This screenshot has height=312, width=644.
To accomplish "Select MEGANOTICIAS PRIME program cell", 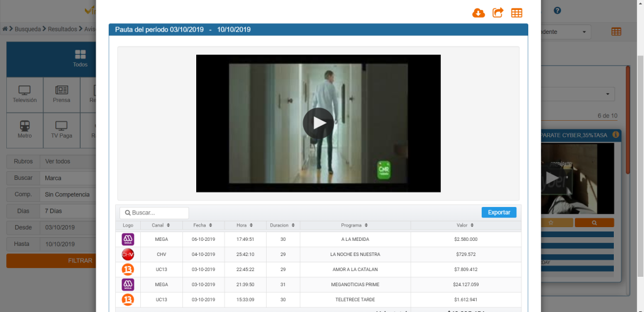I will coord(355,284).
